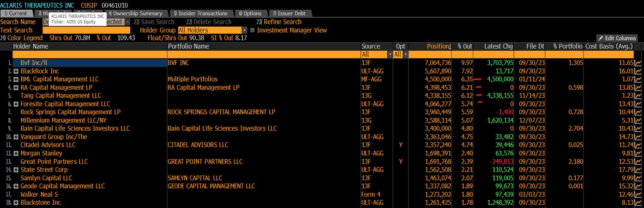This screenshot has height=208, width=644.
Task: Open the chart icon for State Street Corp row
Action: tap(638, 170)
